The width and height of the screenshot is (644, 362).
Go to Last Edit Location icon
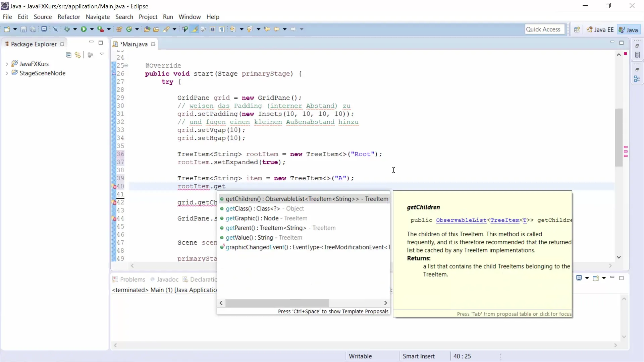click(267, 29)
